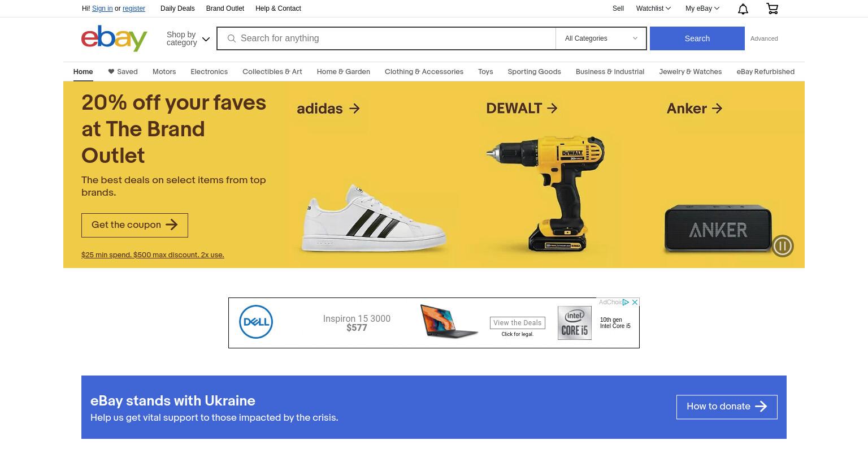Expand the Shop by category menu
Screen dimensions: 868x466
pos(188,38)
